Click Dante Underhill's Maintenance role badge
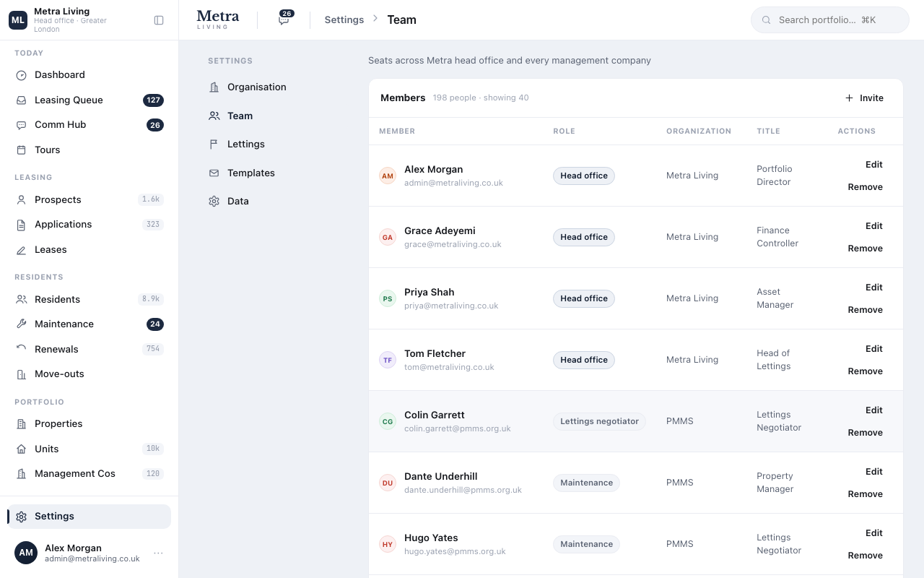924x578 pixels. pos(586,483)
